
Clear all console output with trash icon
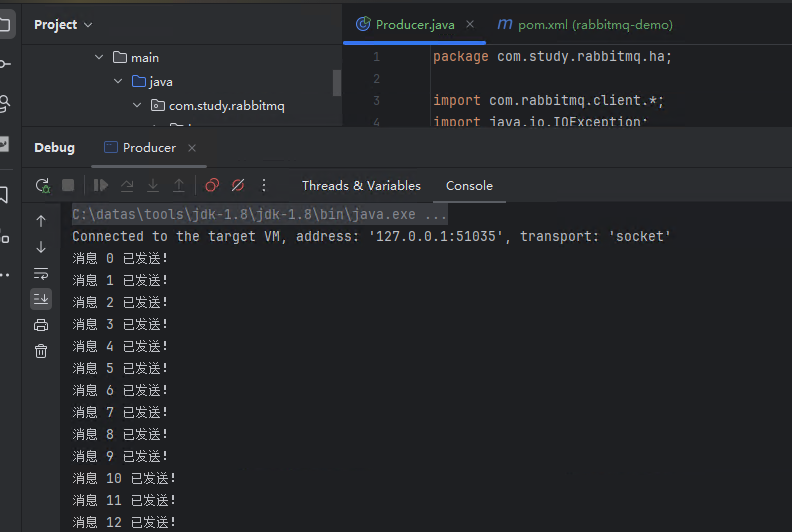(41, 351)
